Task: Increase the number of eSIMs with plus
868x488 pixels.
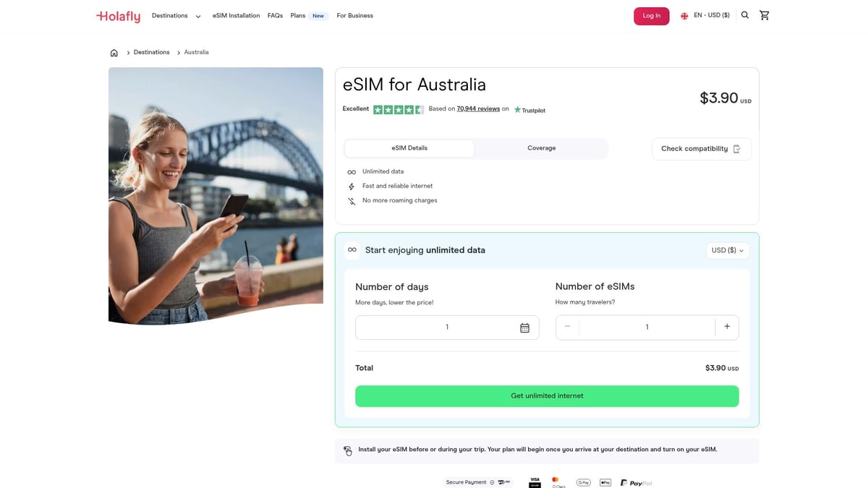Action: coord(727,326)
